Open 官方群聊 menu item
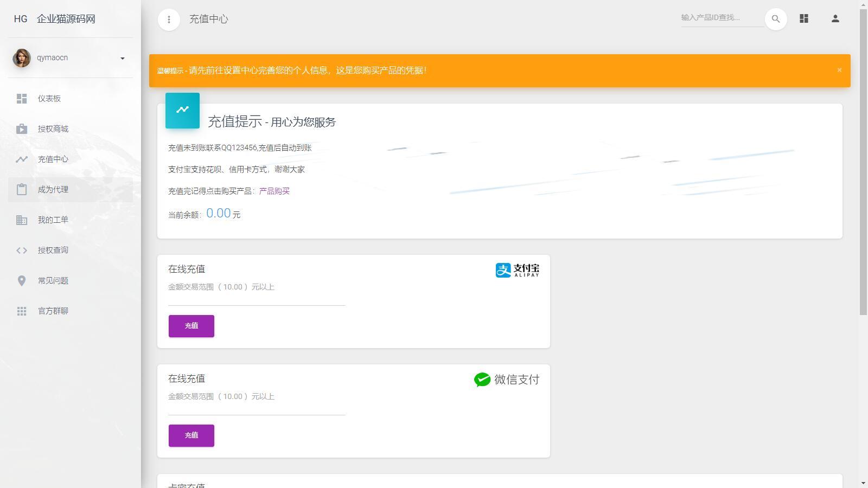Viewport: 868px width, 488px height. (71, 311)
